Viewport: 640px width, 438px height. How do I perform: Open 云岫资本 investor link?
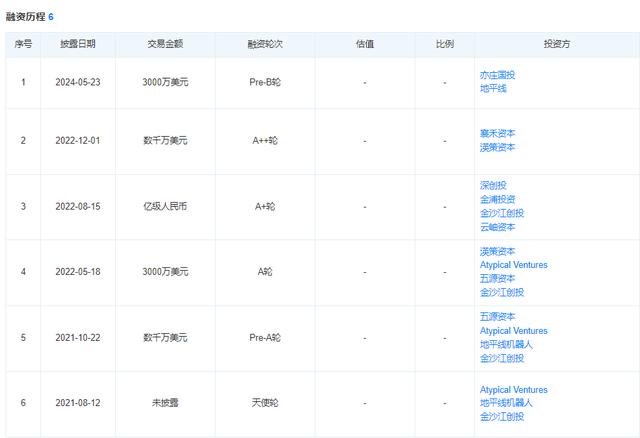pos(497,227)
